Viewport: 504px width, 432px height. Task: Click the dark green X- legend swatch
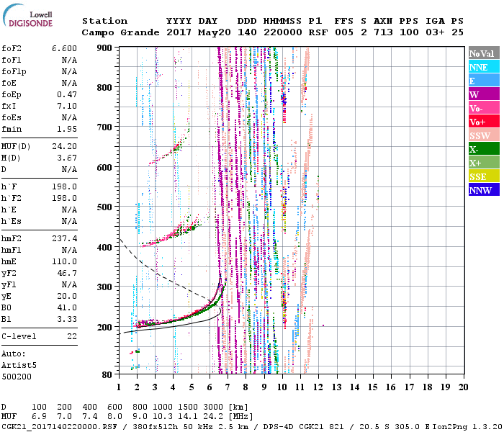(x=484, y=149)
